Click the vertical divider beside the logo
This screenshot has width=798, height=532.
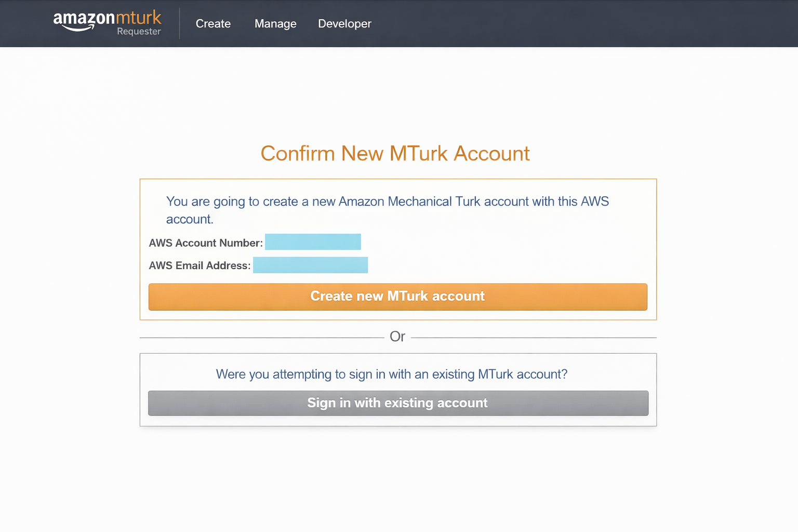180,23
